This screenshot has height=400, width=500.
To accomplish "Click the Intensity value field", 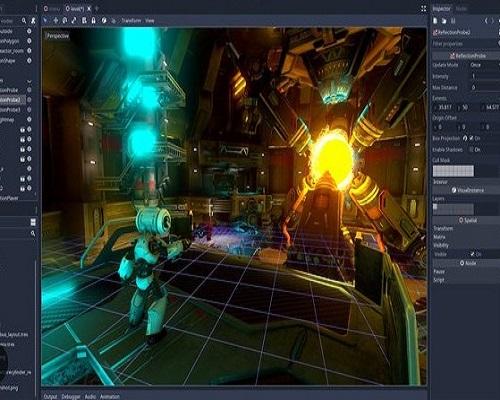I will (x=484, y=76).
